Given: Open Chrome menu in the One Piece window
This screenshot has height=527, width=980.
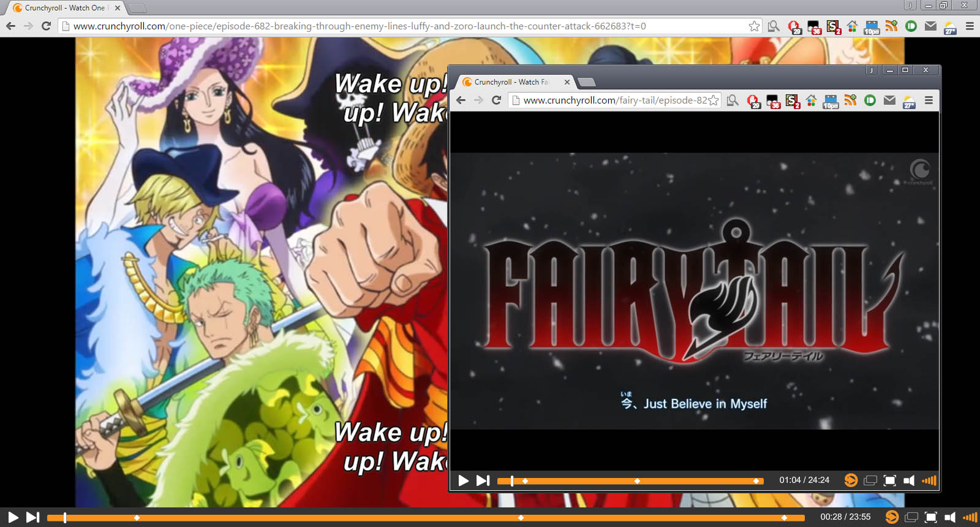Looking at the screenshot, I should coord(970,26).
